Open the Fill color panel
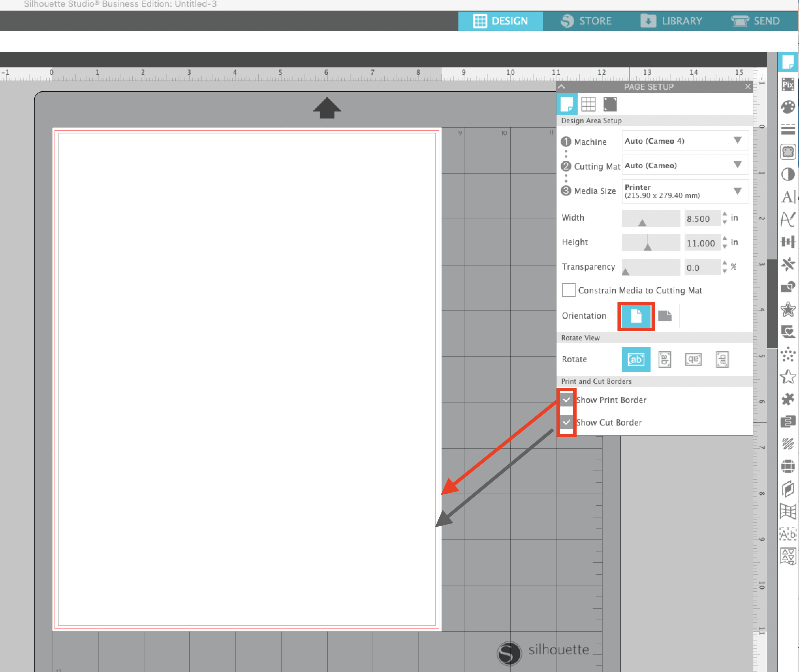Viewport: 799px width, 672px height. (788, 107)
